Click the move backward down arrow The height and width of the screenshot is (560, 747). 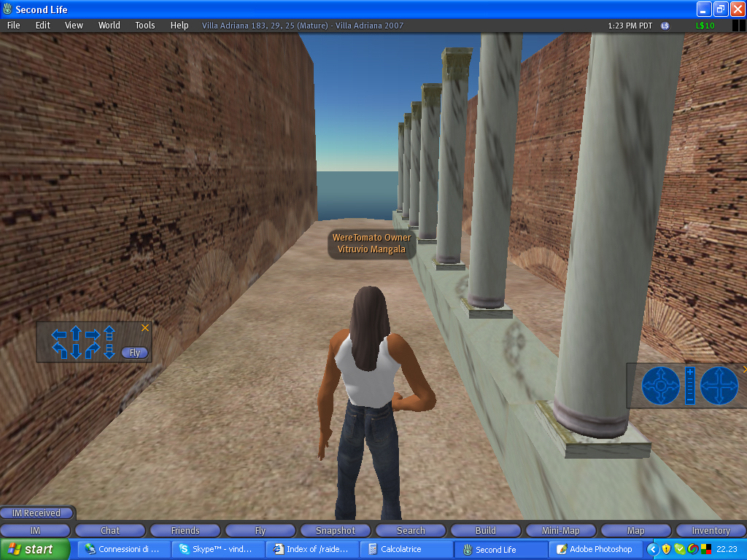(x=75, y=351)
